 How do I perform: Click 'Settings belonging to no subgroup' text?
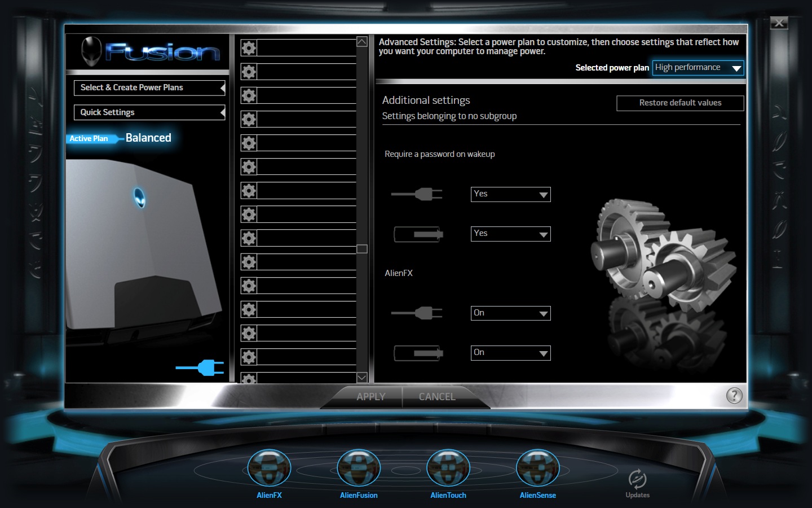(x=449, y=116)
